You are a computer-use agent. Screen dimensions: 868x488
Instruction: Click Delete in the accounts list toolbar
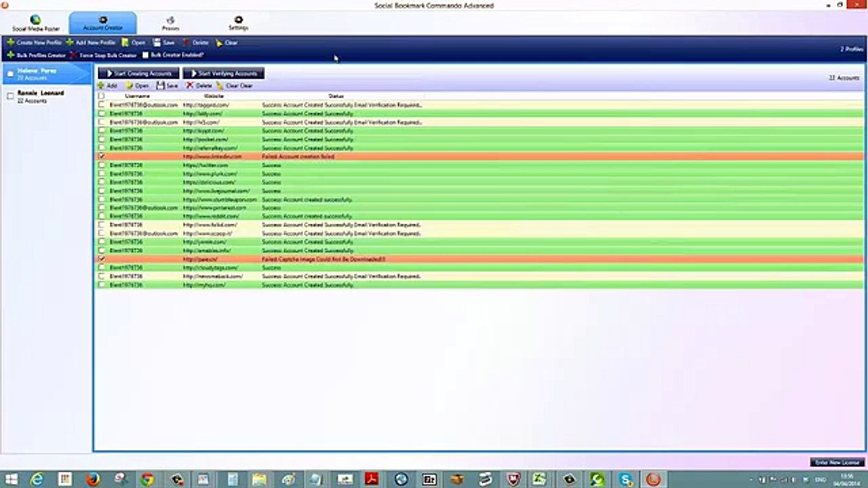pyautogui.click(x=199, y=85)
